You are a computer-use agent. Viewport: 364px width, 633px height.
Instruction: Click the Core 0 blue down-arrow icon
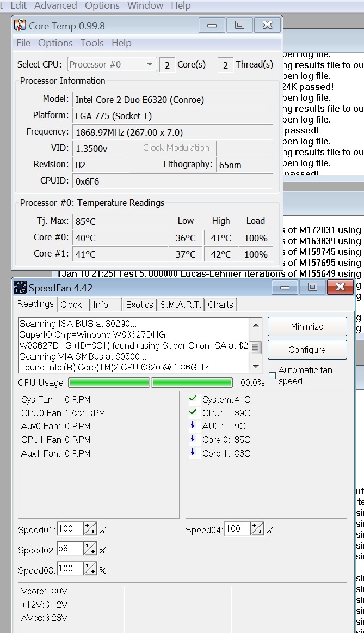tap(193, 439)
